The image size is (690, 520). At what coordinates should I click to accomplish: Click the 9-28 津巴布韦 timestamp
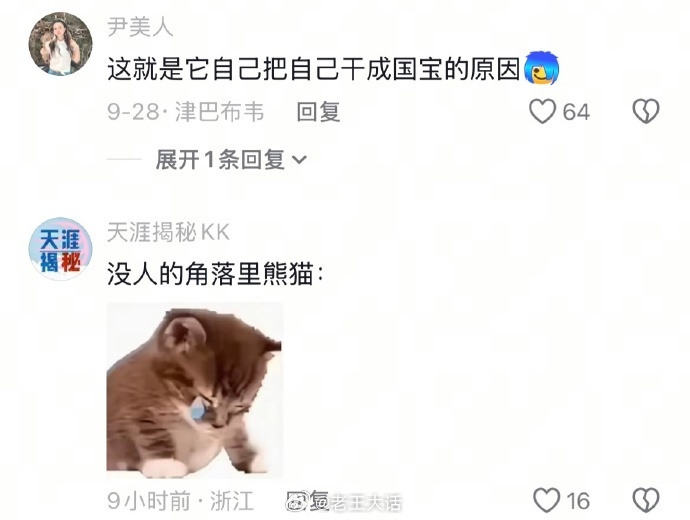[x=186, y=111]
